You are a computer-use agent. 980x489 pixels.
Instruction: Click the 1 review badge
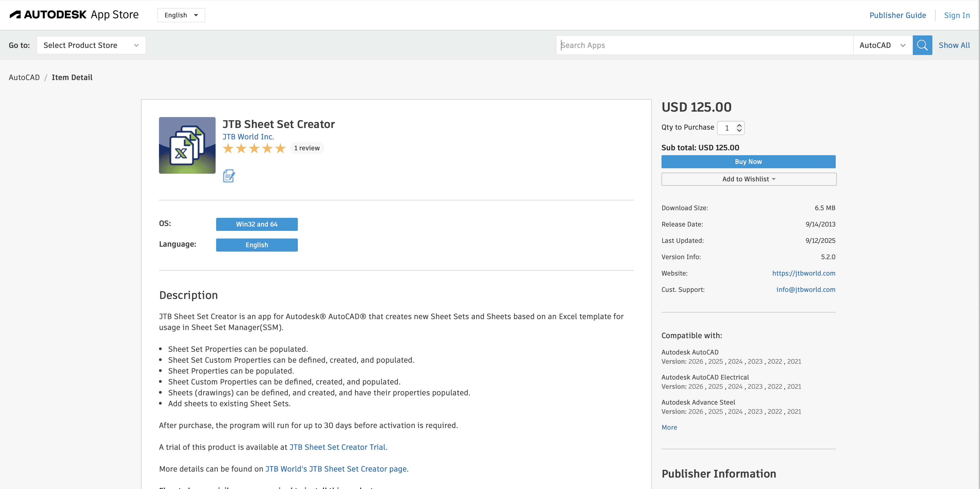tap(307, 148)
